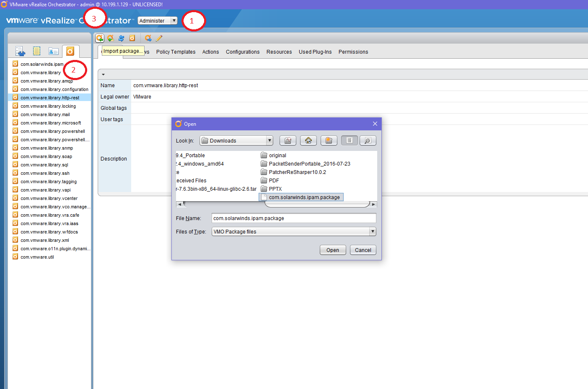Open the puzzle-piece workflow tree view icon
Screen dimensions: 588x389
[20, 51]
